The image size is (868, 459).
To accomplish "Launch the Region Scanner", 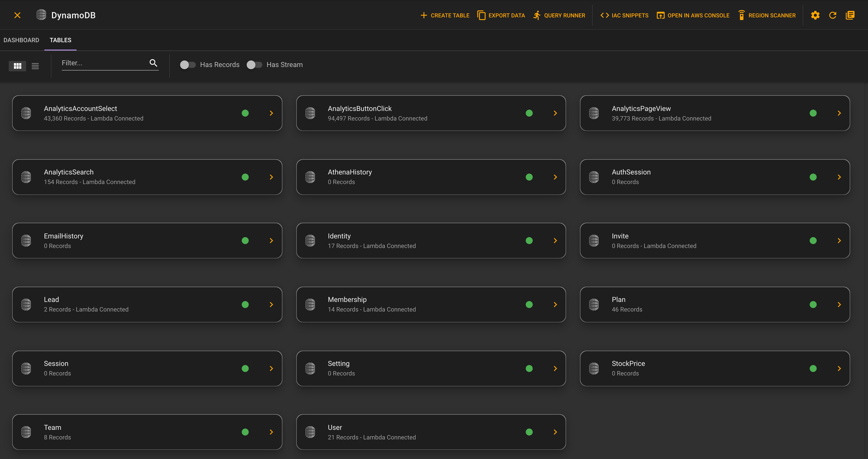I will (x=767, y=15).
